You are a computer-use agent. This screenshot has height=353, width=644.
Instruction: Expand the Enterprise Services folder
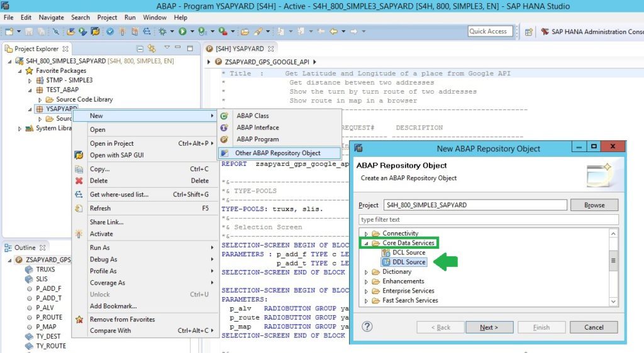[366, 291]
